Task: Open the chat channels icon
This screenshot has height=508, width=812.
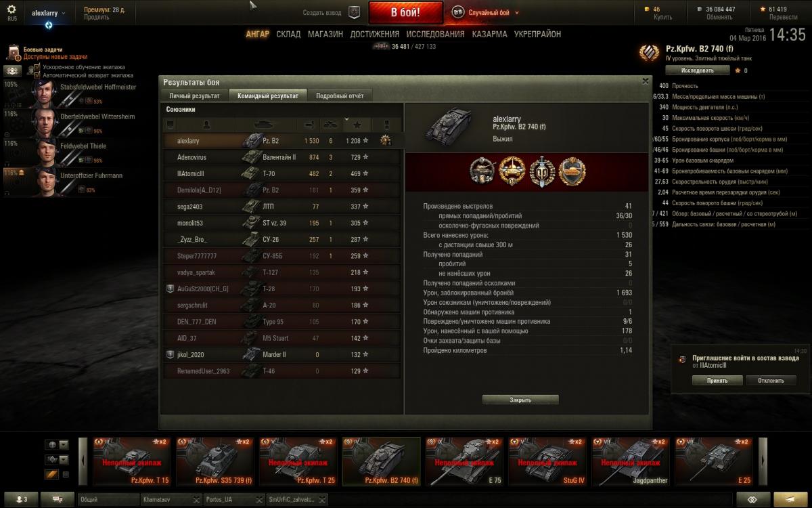Action: (58, 500)
